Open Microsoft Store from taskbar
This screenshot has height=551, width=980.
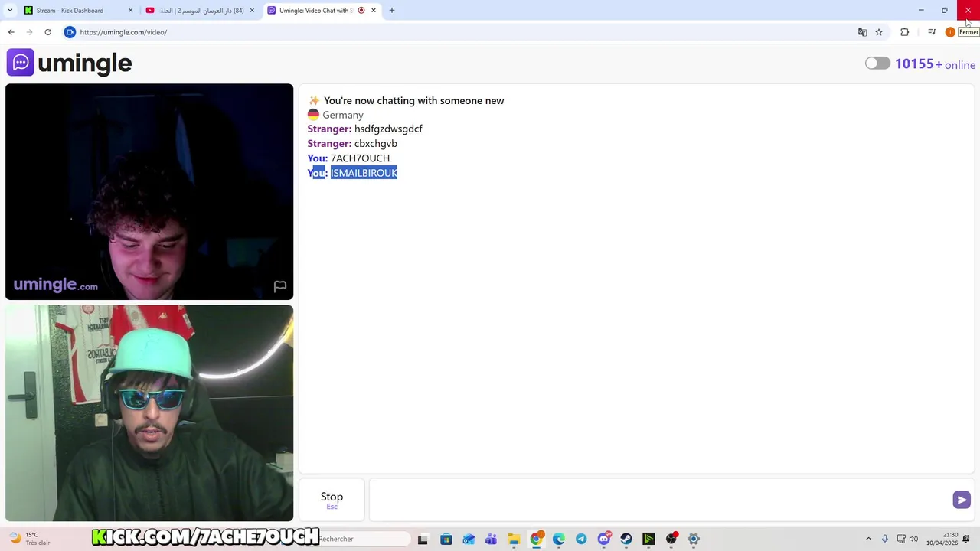tap(446, 539)
